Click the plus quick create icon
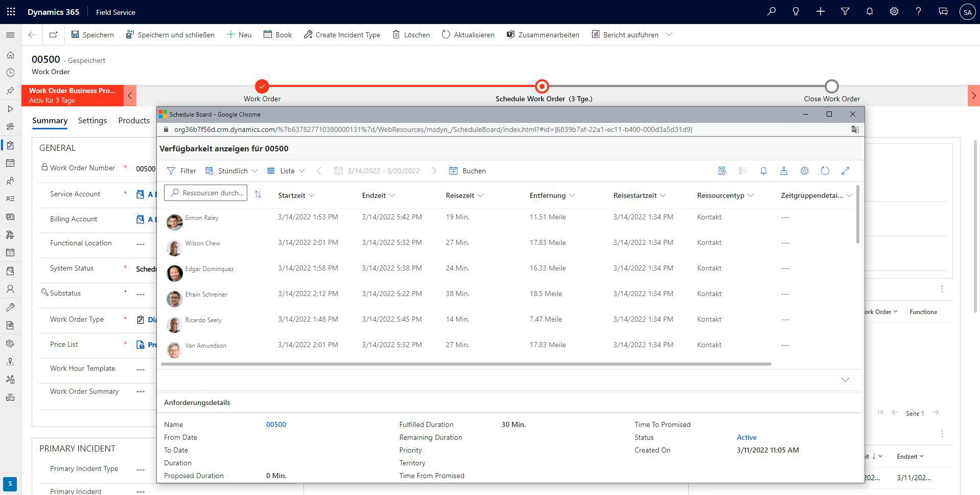Image resolution: width=980 pixels, height=495 pixels. coord(820,12)
